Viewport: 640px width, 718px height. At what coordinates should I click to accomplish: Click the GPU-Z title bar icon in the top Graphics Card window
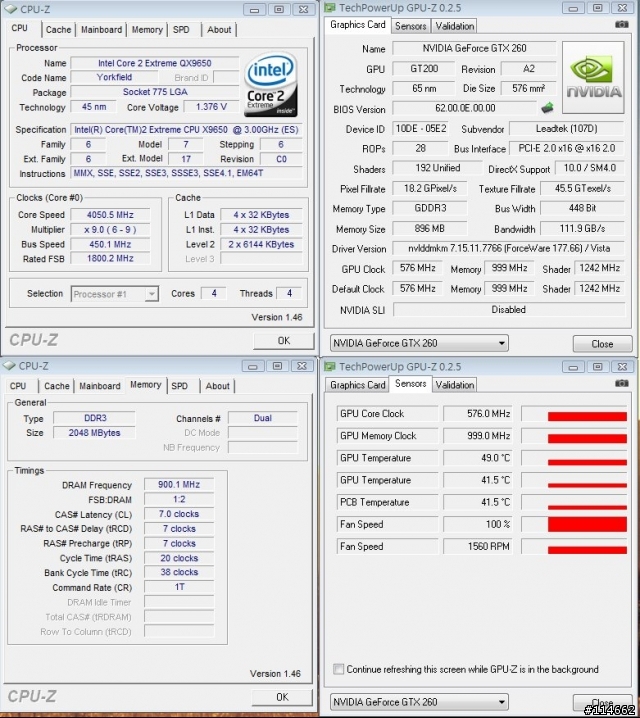(x=330, y=8)
